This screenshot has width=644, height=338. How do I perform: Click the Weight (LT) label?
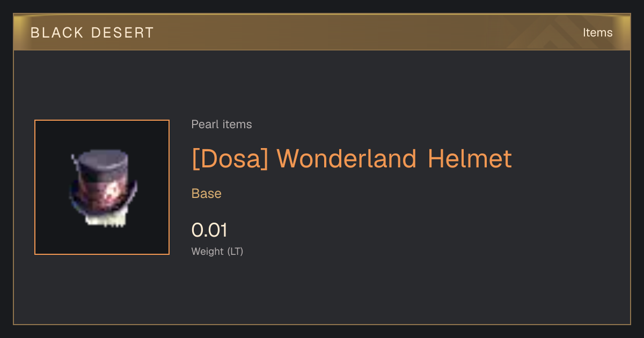pyautogui.click(x=217, y=251)
